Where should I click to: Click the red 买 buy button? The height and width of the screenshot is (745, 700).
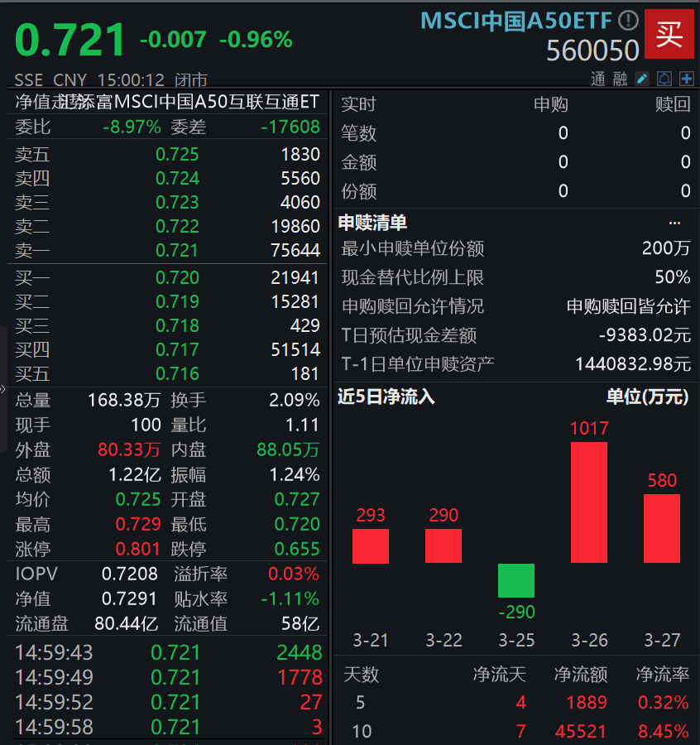pyautogui.click(x=669, y=34)
